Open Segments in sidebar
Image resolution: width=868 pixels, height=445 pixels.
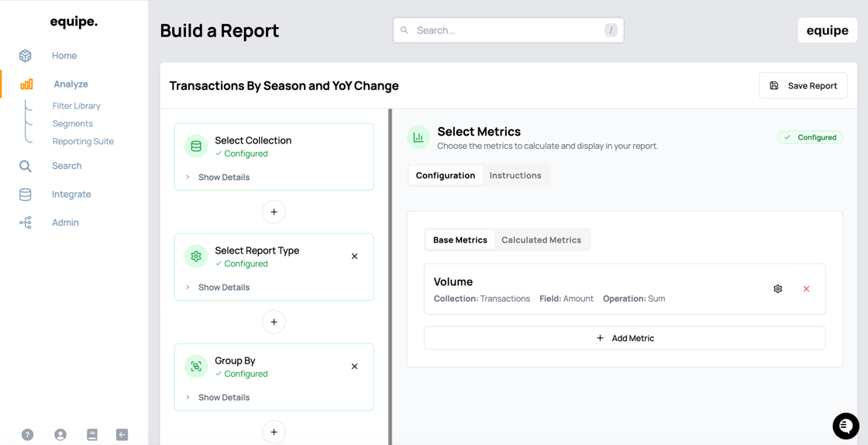[x=73, y=123]
